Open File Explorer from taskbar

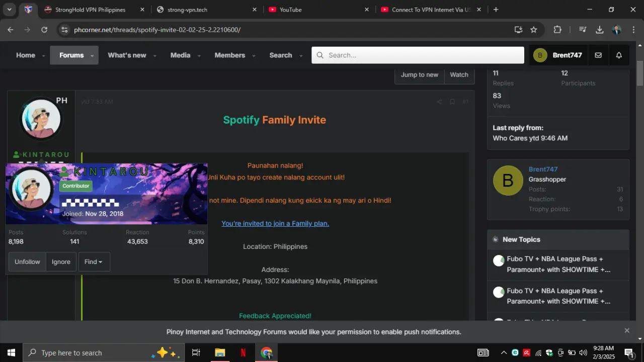pos(220,352)
